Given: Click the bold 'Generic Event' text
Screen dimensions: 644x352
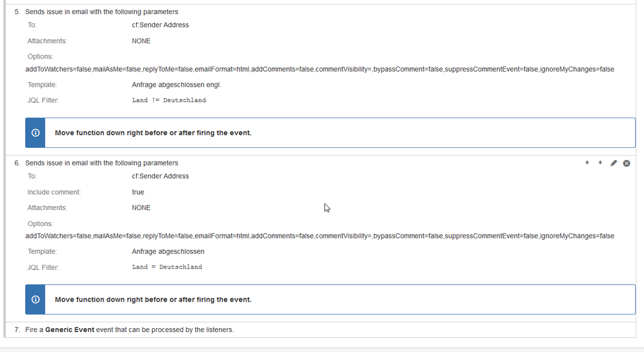Looking at the screenshot, I should (x=70, y=330).
